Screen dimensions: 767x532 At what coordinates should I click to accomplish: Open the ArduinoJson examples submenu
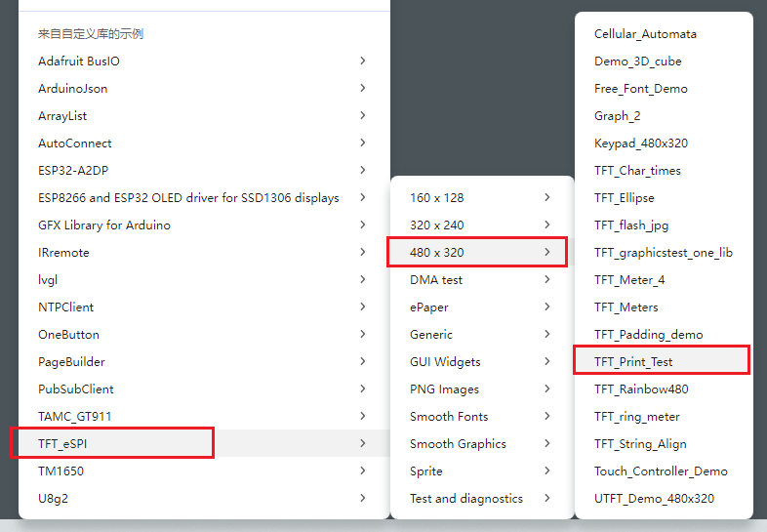click(204, 89)
